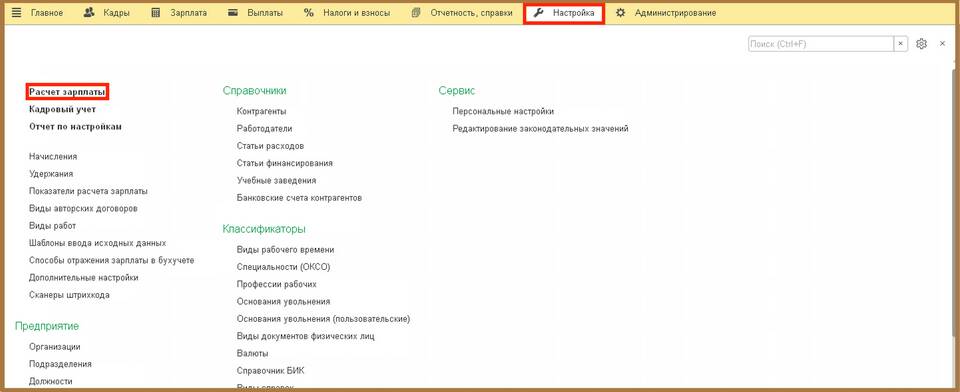Click the Поиск (Ctrl+F) search field

click(x=821, y=44)
